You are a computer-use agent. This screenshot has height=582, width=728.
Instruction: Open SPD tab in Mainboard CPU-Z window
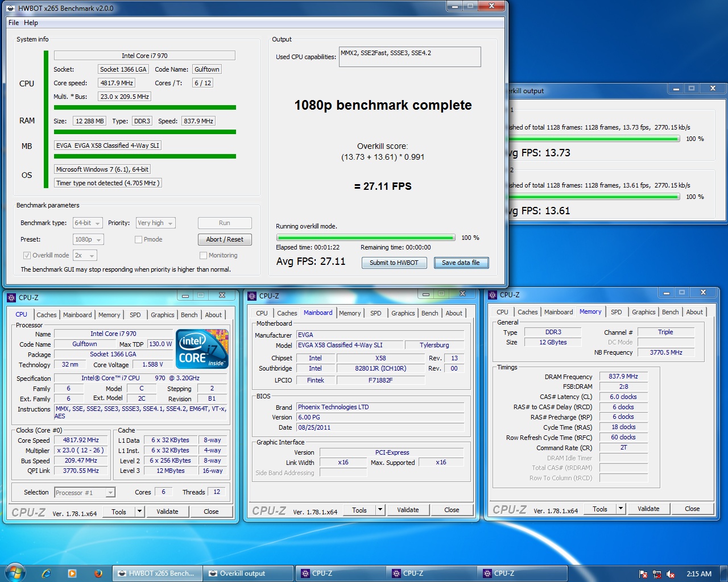tap(376, 313)
